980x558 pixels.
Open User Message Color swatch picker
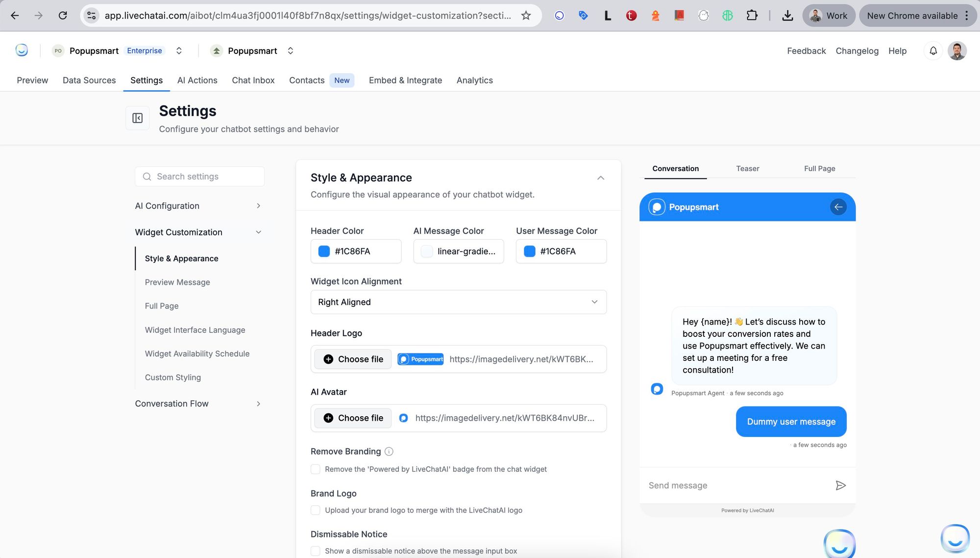[x=529, y=252]
